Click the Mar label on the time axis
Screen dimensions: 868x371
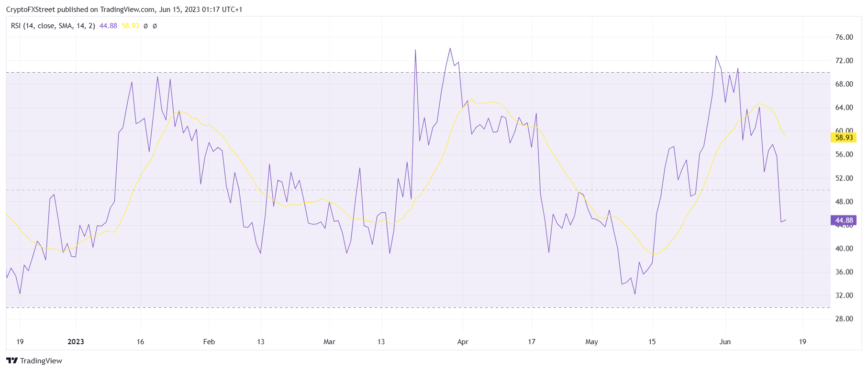[x=329, y=342]
